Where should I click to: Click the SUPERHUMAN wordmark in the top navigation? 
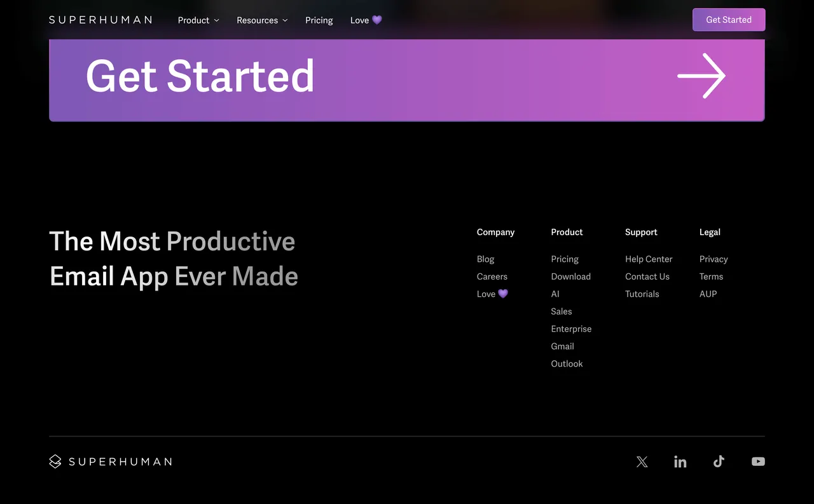[100, 20]
